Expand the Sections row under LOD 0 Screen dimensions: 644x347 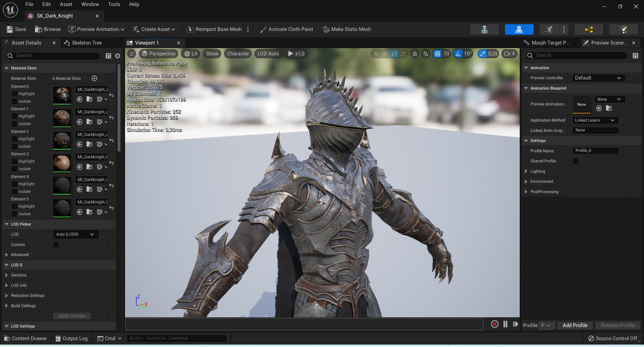(x=7, y=275)
